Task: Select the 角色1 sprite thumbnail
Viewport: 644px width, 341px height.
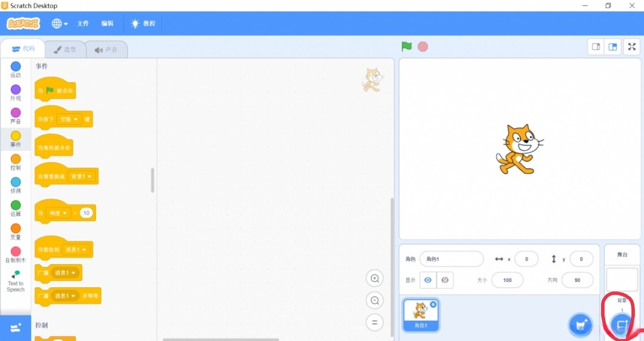Action: (x=421, y=315)
